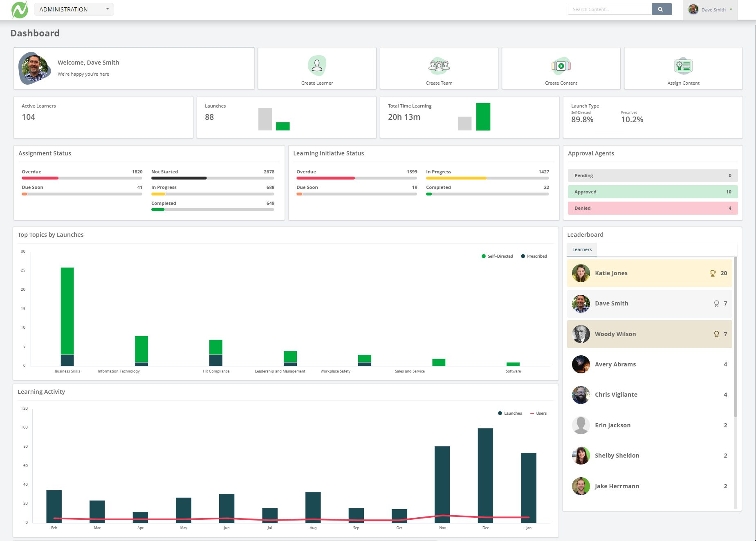Image resolution: width=756 pixels, height=541 pixels.
Task: Select Shelby Sheldon leaderboard row
Action: tap(650, 456)
